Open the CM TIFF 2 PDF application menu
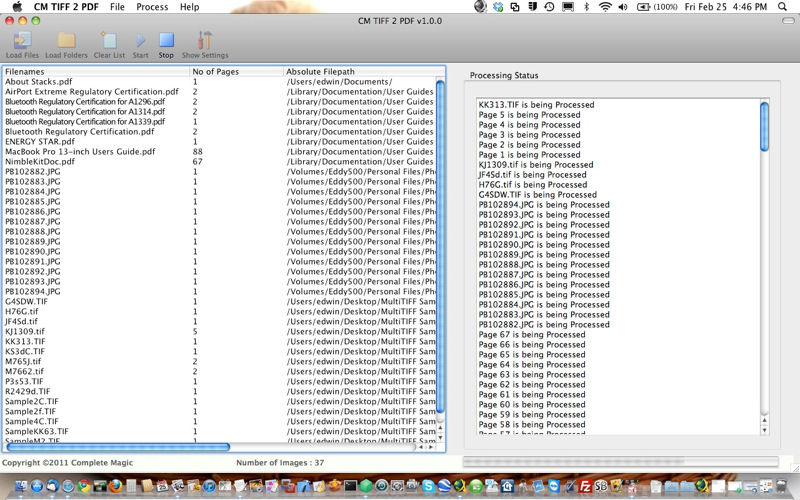The height and width of the screenshot is (500, 800). [66, 7]
